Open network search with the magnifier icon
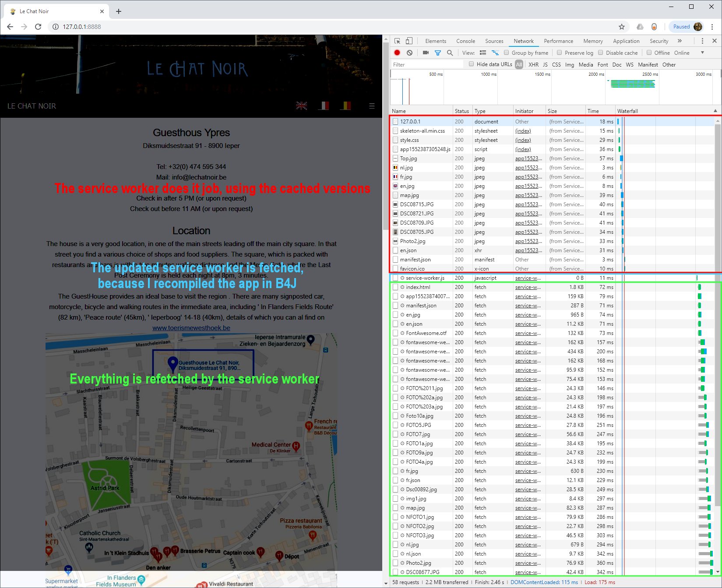722x588 pixels. tap(450, 53)
